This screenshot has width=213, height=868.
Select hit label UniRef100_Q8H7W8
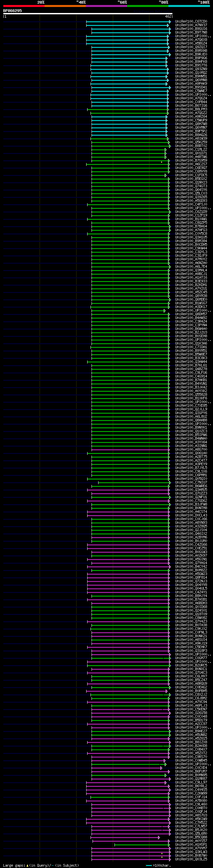click(191, 124)
